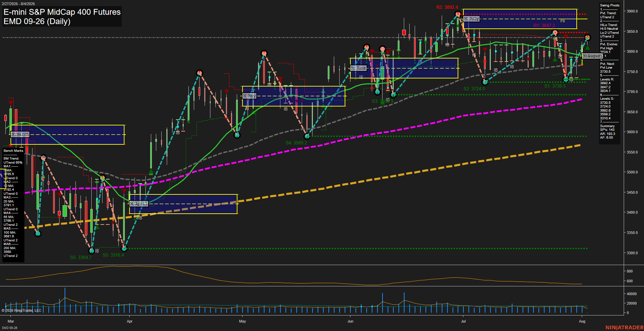This screenshot has height=331, width=644.
Task: Click the 3850.0 price axis label
Action: point(632,31)
